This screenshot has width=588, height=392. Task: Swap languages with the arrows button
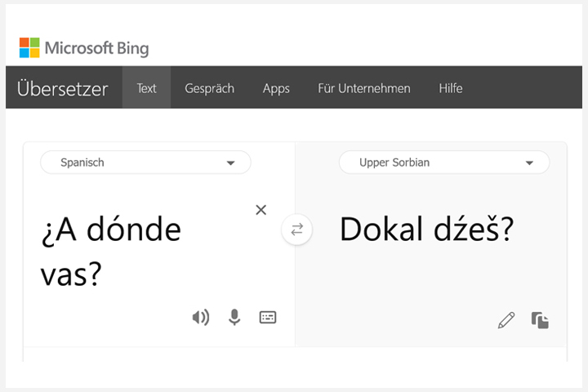click(x=296, y=229)
